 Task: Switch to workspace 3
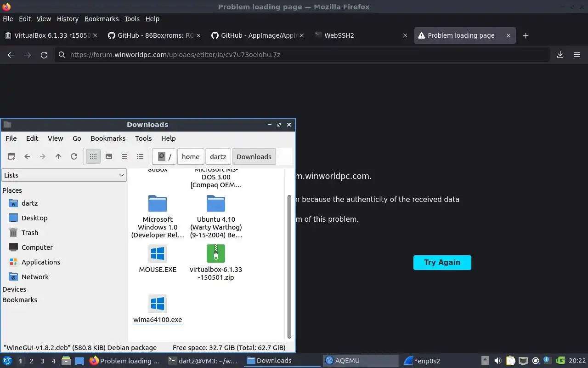[42, 361]
